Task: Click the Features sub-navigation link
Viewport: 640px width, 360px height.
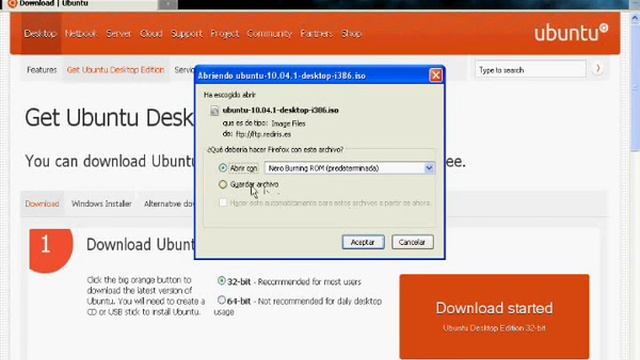Action: pyautogui.click(x=42, y=70)
